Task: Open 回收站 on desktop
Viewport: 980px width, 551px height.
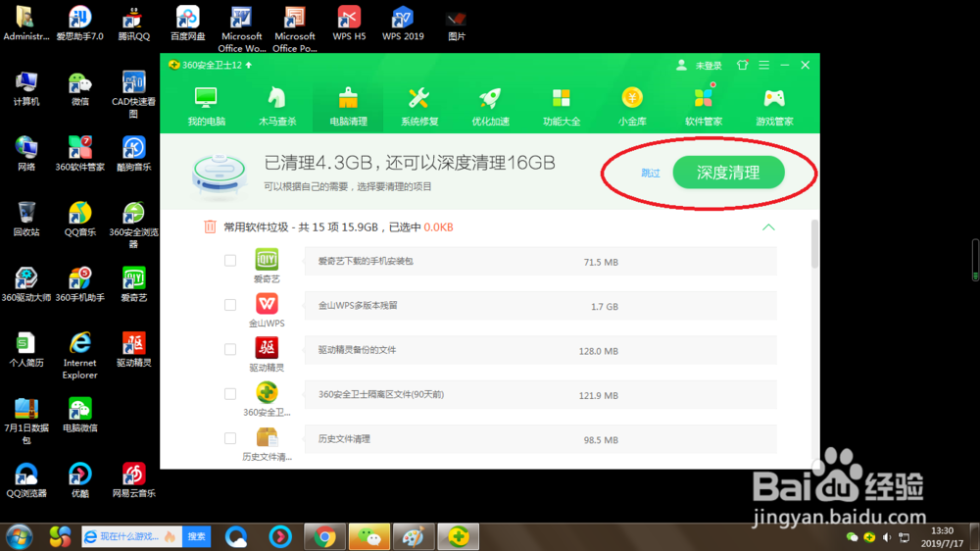Action: pyautogui.click(x=26, y=219)
